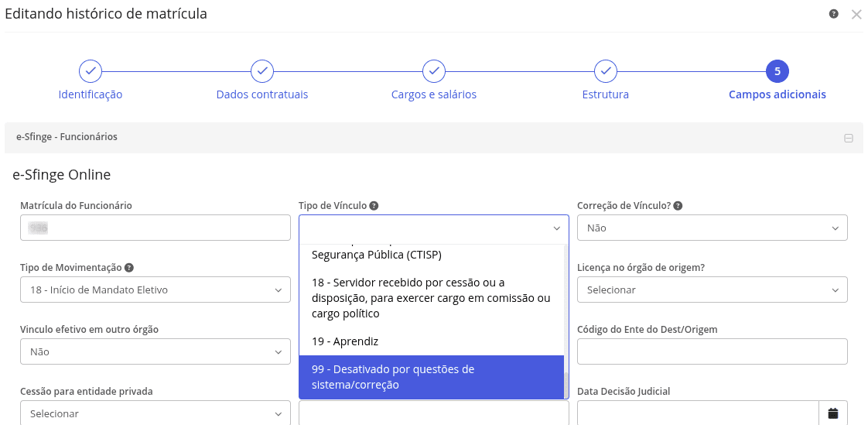Show help for Tipo de Movimentação

coord(129,268)
